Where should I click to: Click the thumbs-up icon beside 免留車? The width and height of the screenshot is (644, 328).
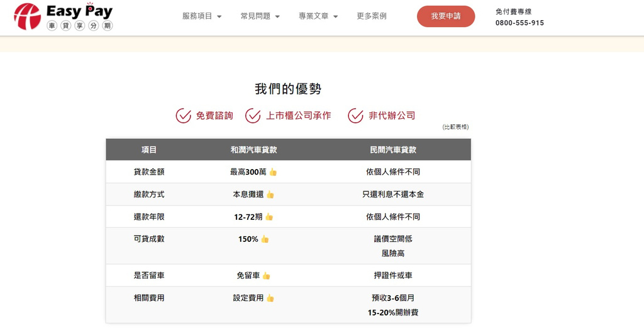tap(267, 276)
